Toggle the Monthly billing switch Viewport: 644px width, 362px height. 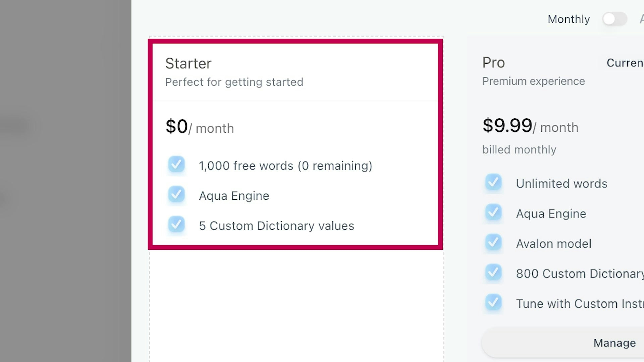pos(614,19)
